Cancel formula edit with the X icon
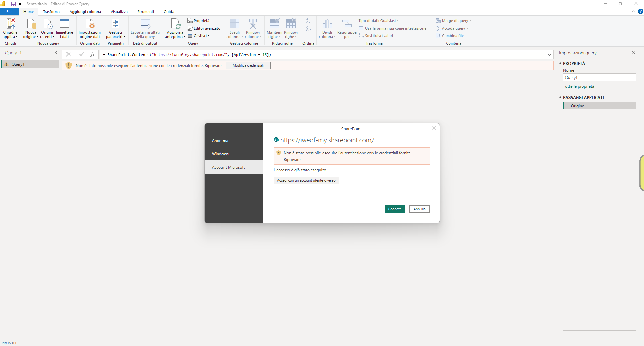 pyautogui.click(x=68, y=54)
